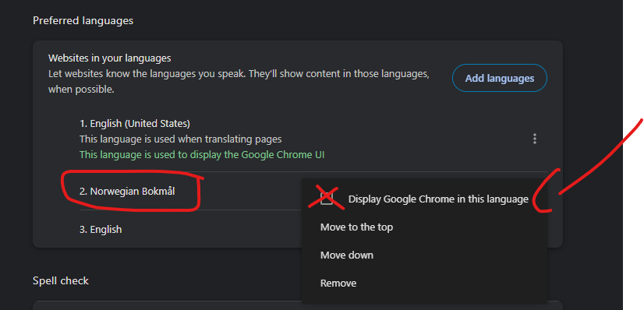Click the Norwegian Bokmål language entry
Viewport: 644px width, 310px height.
click(127, 191)
